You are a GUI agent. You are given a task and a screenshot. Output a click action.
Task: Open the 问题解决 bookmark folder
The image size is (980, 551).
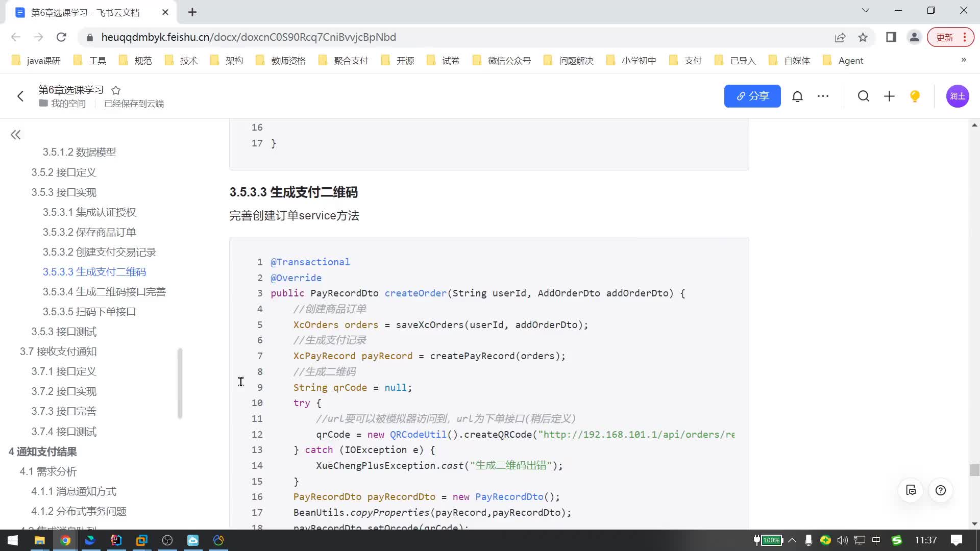point(569,61)
